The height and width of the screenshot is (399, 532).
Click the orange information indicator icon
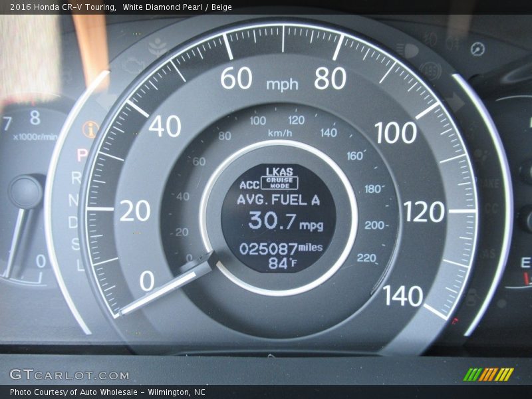pos(90,129)
